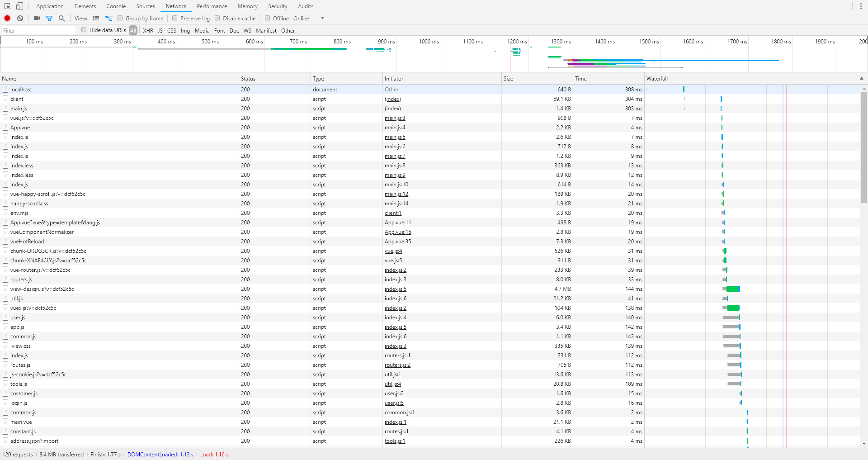Open vue.js:4 initiator link
The image size is (868, 460).
click(x=393, y=251)
